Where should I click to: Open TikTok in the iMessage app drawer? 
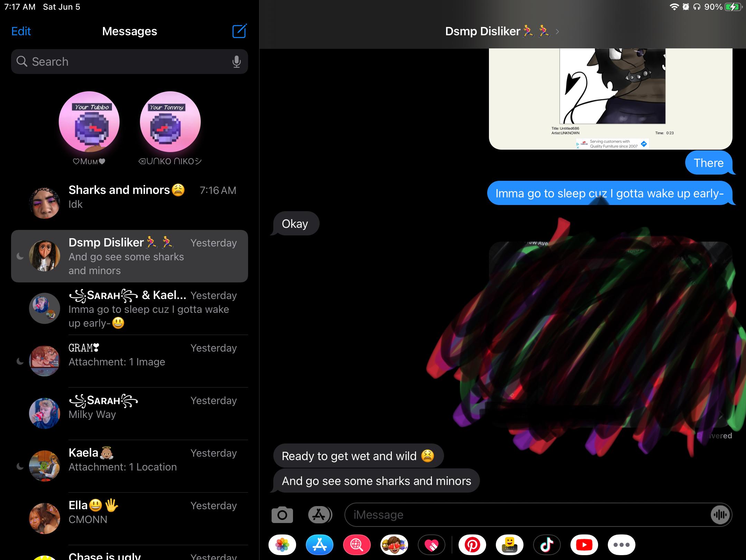547,545
